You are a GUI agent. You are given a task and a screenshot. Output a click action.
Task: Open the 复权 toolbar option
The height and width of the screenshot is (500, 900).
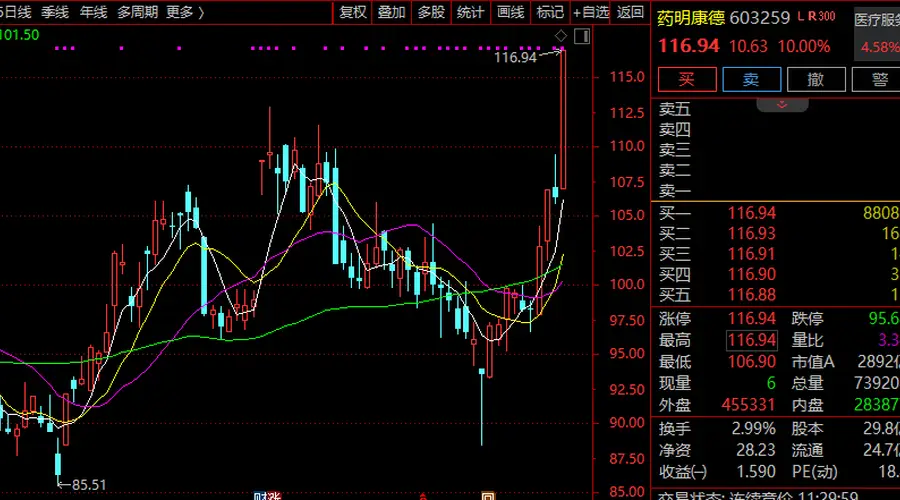click(x=352, y=12)
